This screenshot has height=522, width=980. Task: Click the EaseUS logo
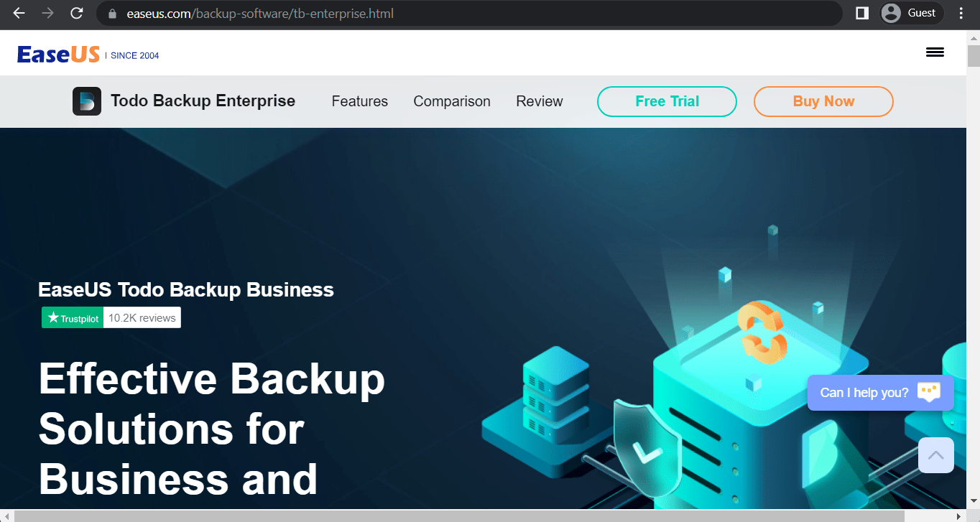(58, 55)
